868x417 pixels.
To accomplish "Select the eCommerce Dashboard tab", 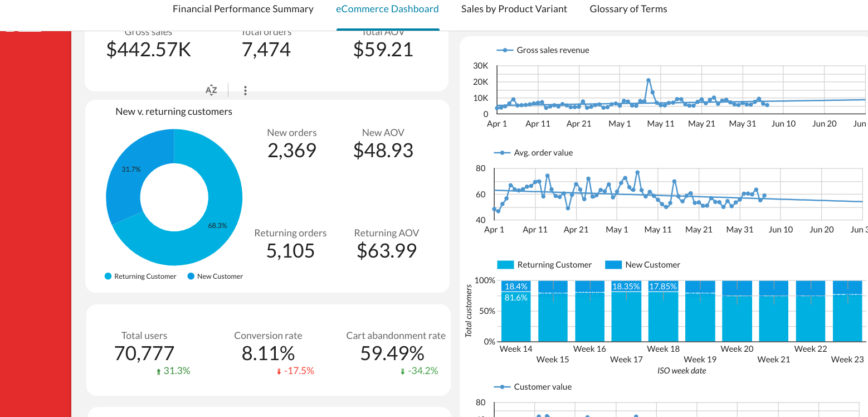I will [387, 9].
